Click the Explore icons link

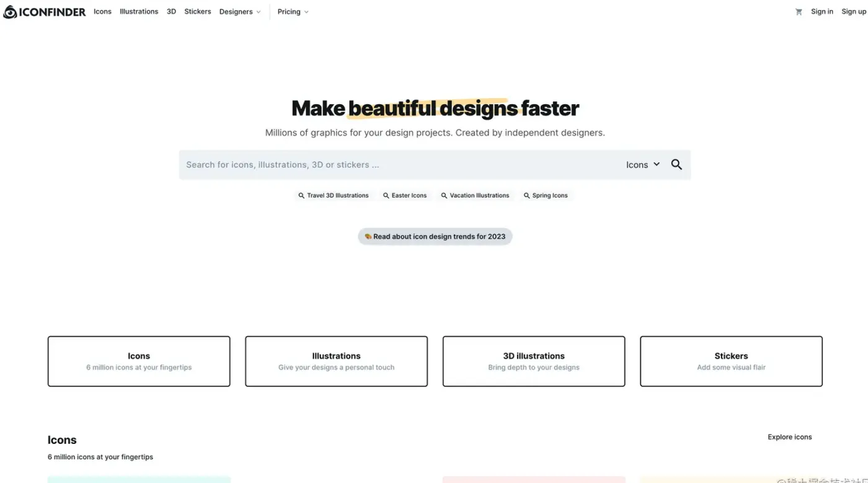tap(790, 437)
